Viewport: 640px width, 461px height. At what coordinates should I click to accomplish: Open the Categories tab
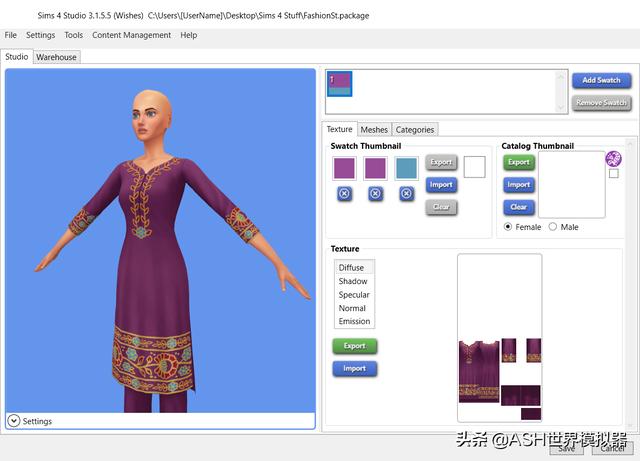click(x=414, y=129)
